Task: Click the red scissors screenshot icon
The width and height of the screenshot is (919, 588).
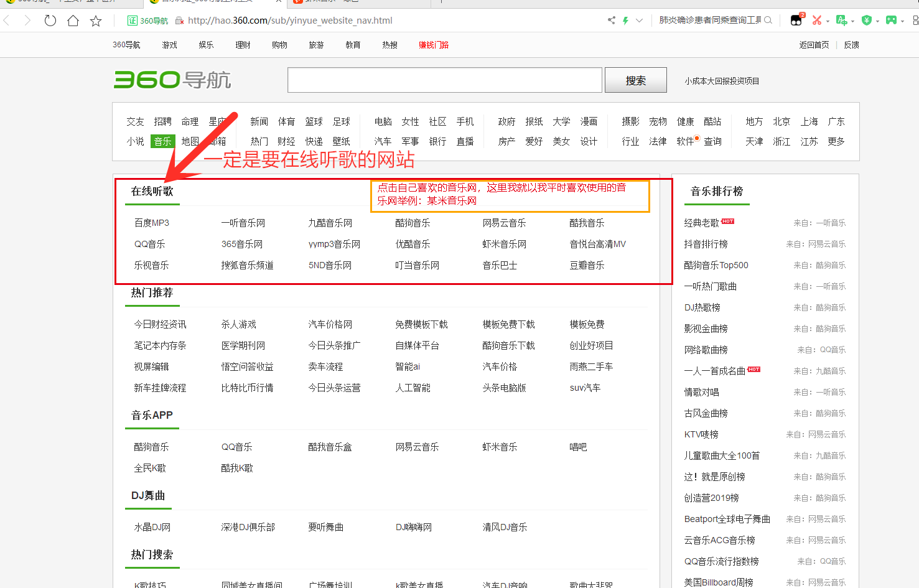Action: click(x=817, y=21)
